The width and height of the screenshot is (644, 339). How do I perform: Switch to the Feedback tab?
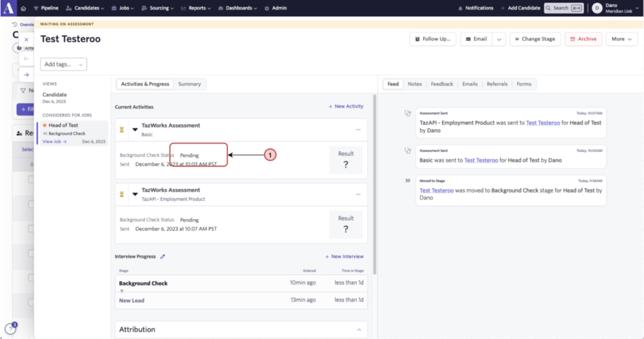click(442, 84)
